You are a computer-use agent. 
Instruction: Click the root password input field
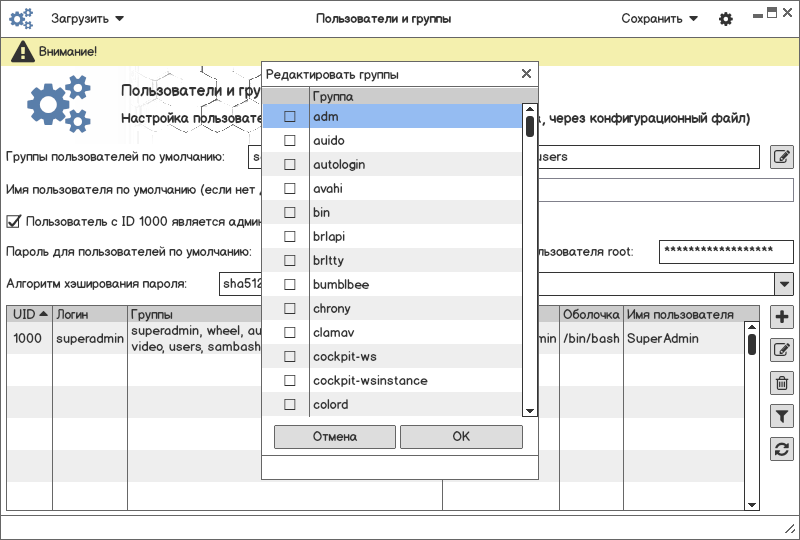(726, 251)
